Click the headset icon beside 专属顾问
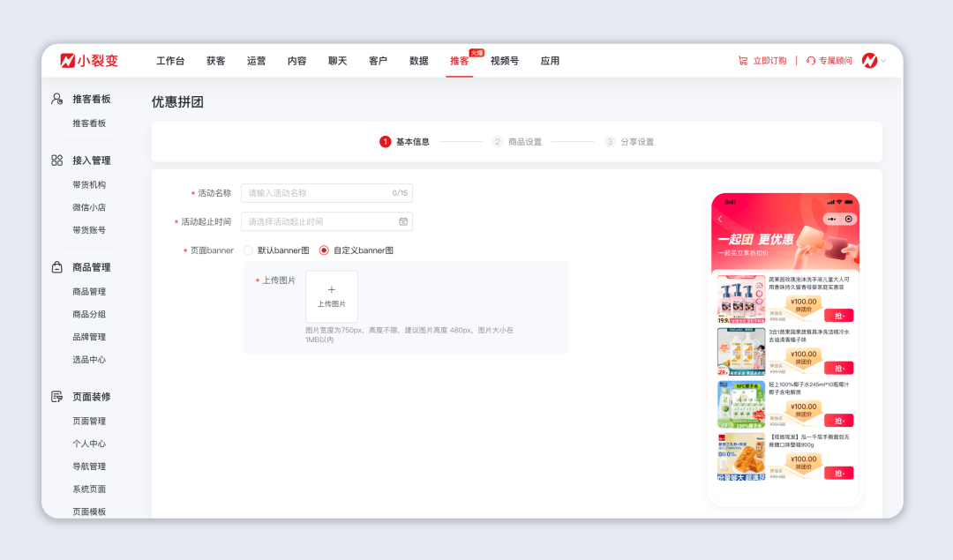 [x=811, y=61]
